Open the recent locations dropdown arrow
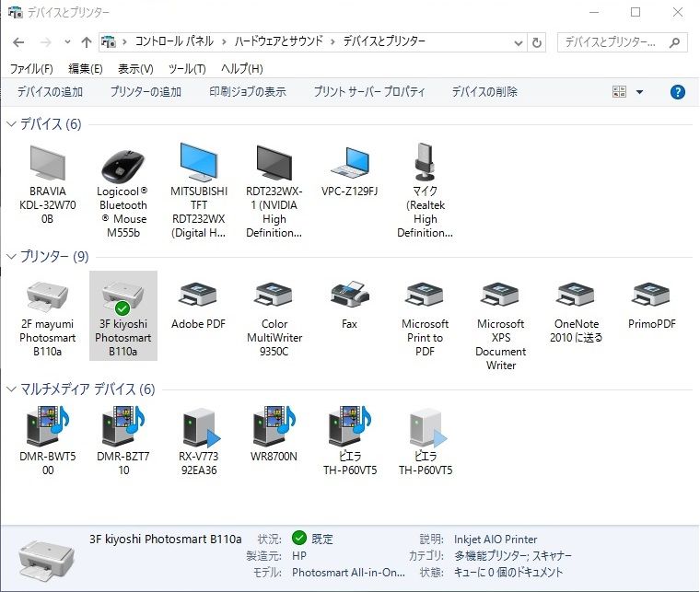Viewport: 700px width, 592px height. click(x=67, y=42)
